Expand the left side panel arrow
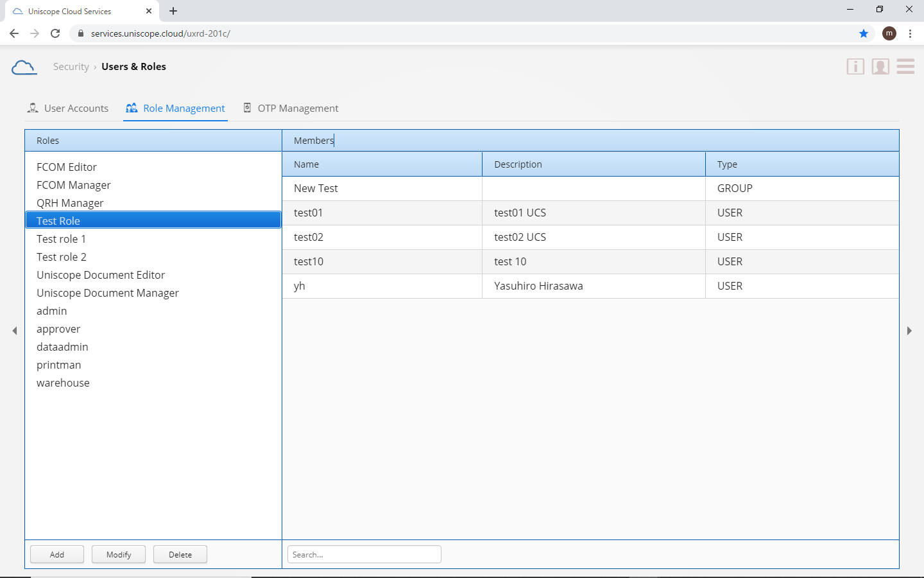This screenshot has height=578, width=924. [15, 331]
